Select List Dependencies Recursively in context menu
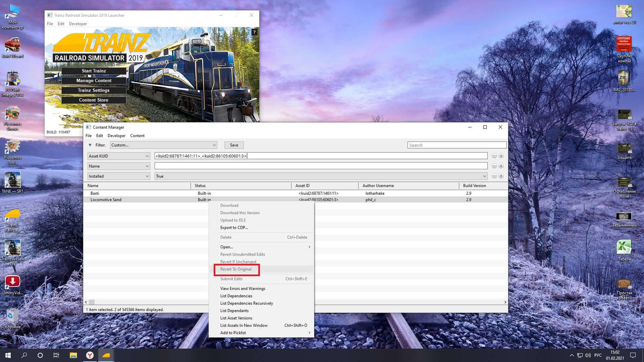The image size is (644, 362). [x=246, y=303]
